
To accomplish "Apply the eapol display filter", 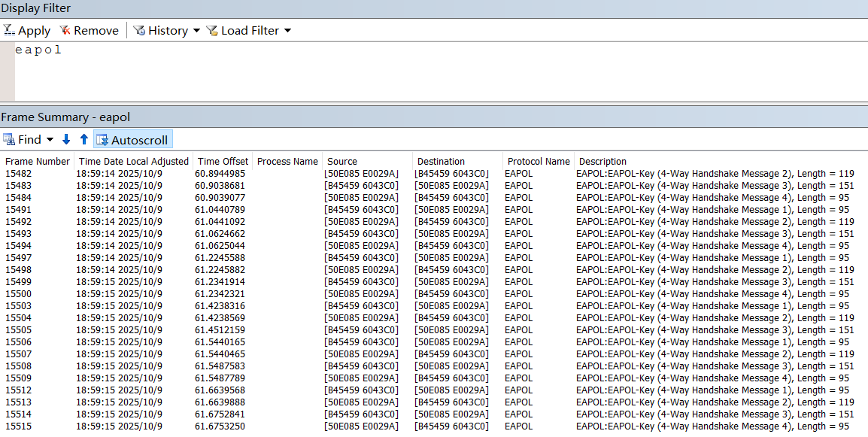I will coord(27,31).
